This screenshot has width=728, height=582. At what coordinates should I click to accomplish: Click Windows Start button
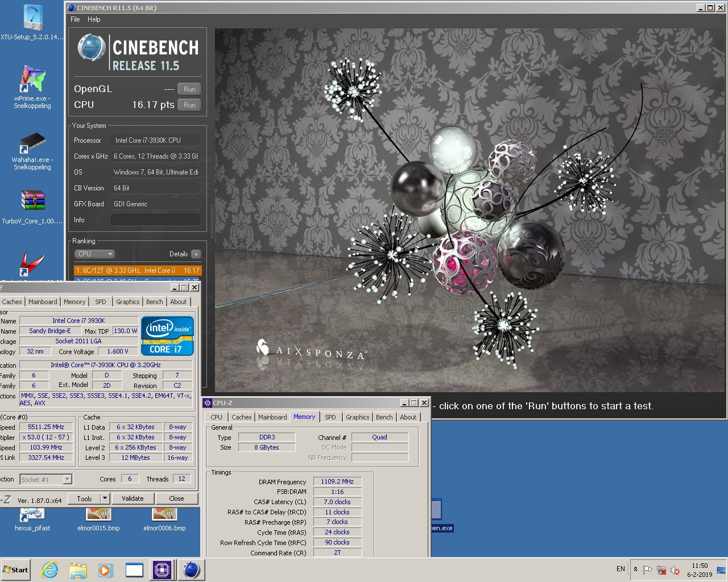coord(15,569)
